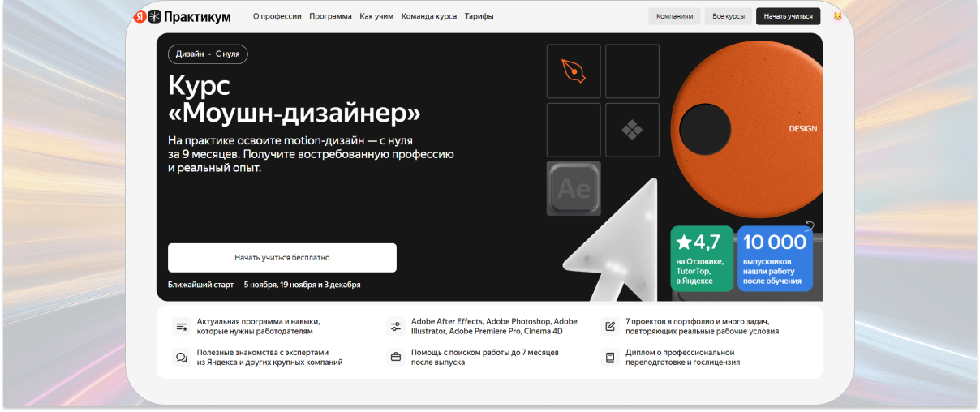The height and width of the screenshot is (412, 980).
Task: Click the green 4,7 rating badge
Action: tap(702, 259)
